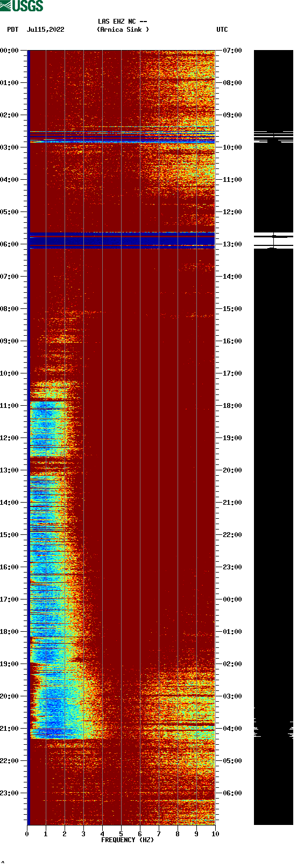The height and width of the screenshot is (868, 297).
Task: Click the 10:00 UTC time label
Action: coord(232,147)
